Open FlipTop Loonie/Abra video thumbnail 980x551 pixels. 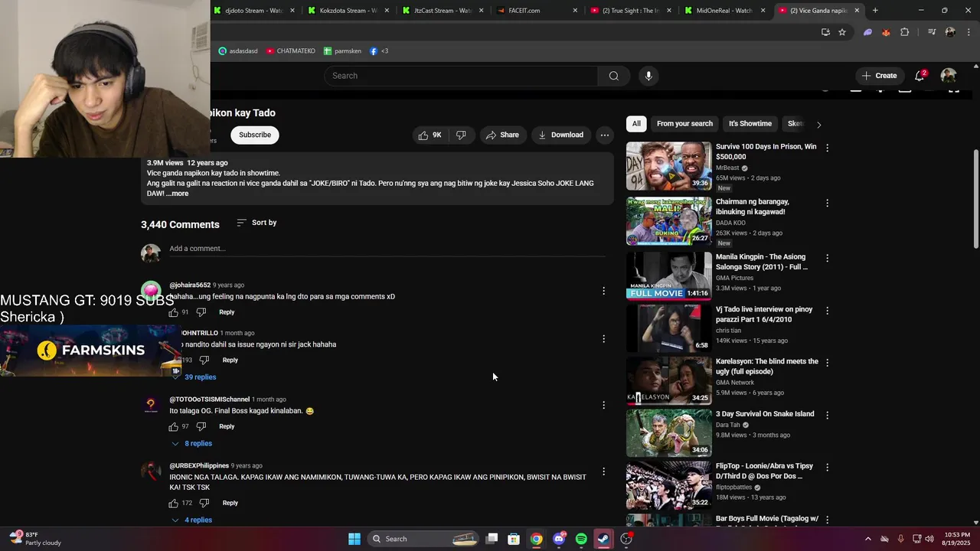pos(668,485)
